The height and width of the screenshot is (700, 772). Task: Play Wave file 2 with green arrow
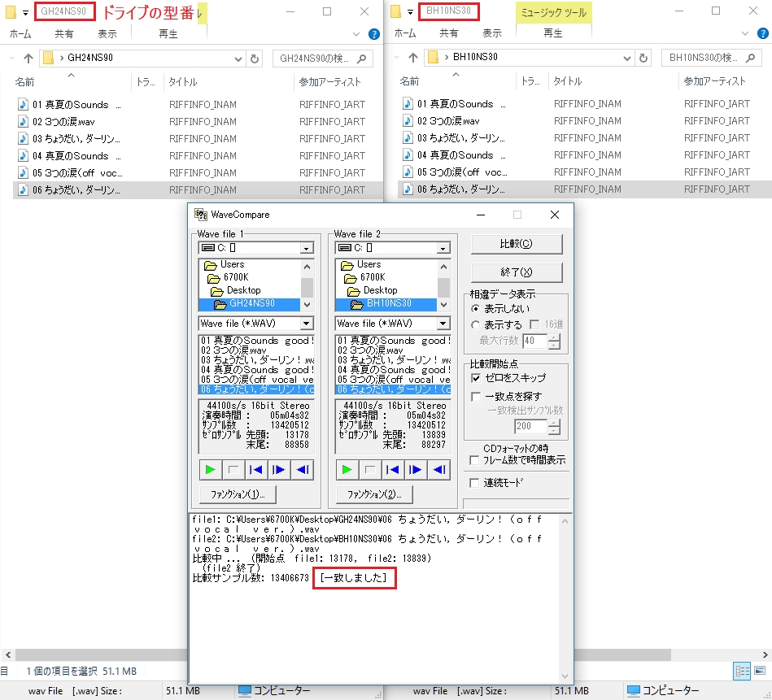pyautogui.click(x=347, y=470)
